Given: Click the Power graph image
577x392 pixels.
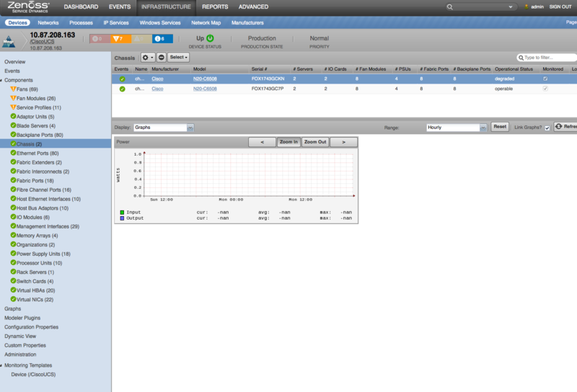Looking at the screenshot, I should coord(236,186).
